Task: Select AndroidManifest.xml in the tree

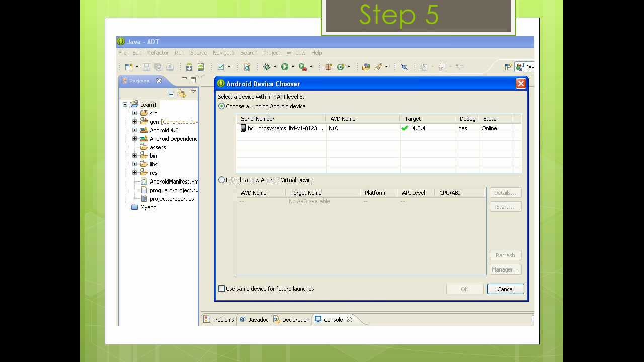Action: click(x=169, y=182)
